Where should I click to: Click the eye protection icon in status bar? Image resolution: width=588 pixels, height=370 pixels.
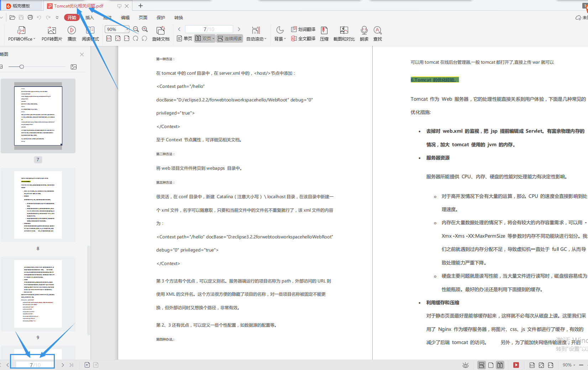pyautogui.click(x=466, y=365)
